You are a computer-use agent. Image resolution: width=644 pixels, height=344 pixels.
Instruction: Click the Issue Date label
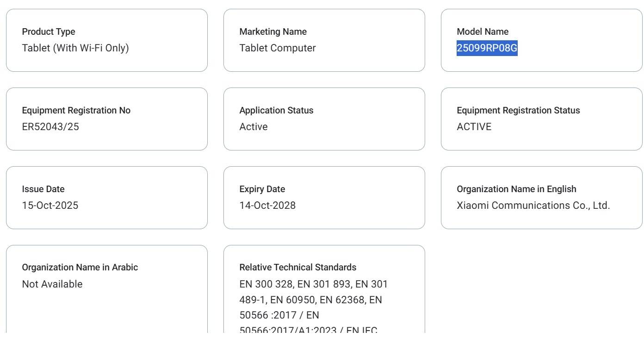pyautogui.click(x=43, y=189)
